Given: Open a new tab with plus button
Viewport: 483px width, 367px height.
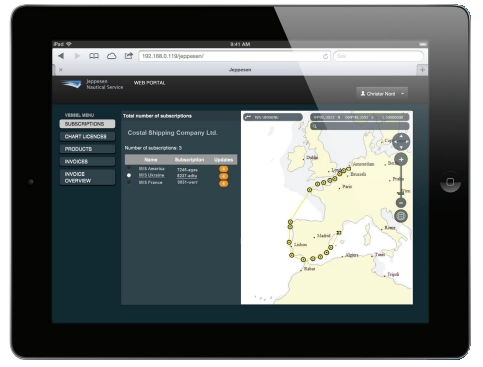Looking at the screenshot, I should (422, 70).
